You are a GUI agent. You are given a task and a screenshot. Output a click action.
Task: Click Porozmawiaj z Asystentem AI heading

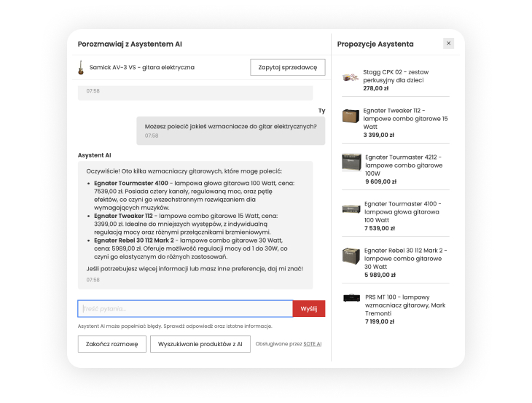click(130, 44)
